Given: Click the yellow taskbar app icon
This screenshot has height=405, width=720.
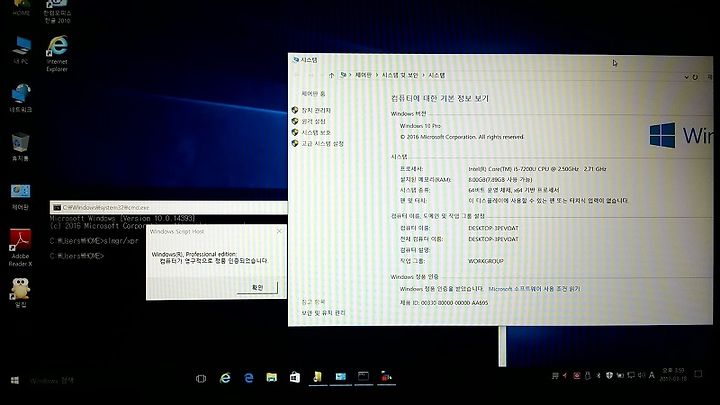Looking at the screenshot, I should (x=317, y=377).
